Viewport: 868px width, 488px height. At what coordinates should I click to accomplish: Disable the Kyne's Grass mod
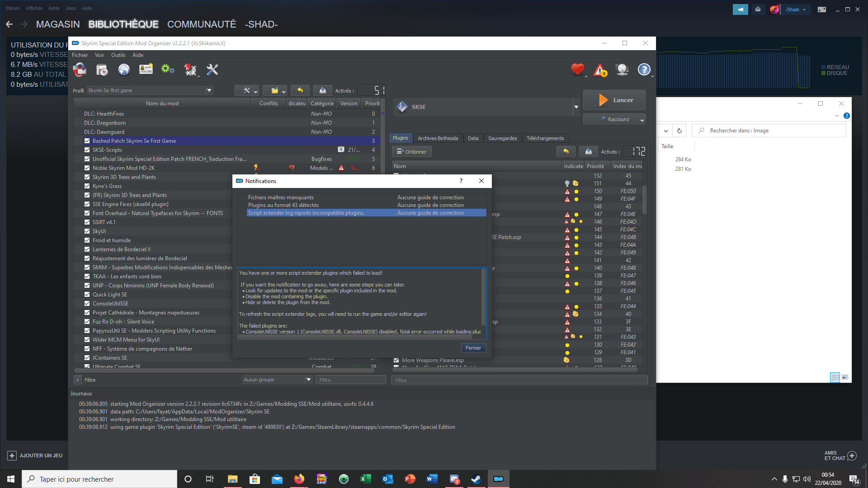87,186
